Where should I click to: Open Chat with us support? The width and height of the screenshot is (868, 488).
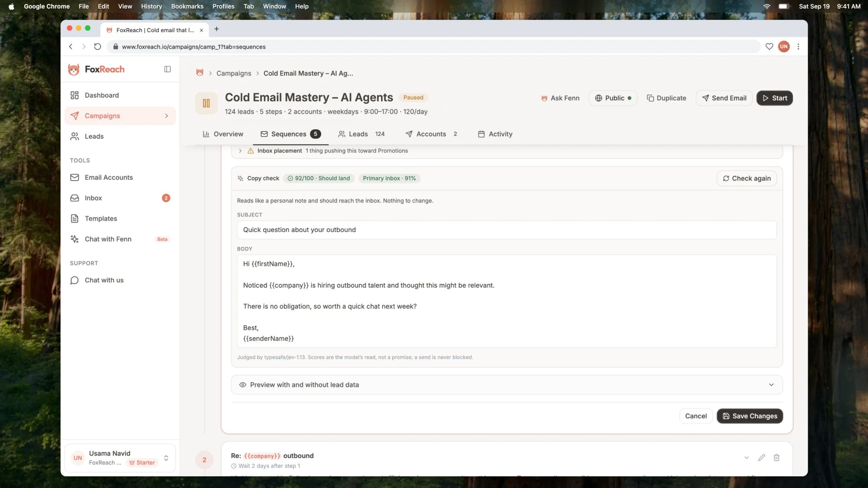[x=120, y=280]
